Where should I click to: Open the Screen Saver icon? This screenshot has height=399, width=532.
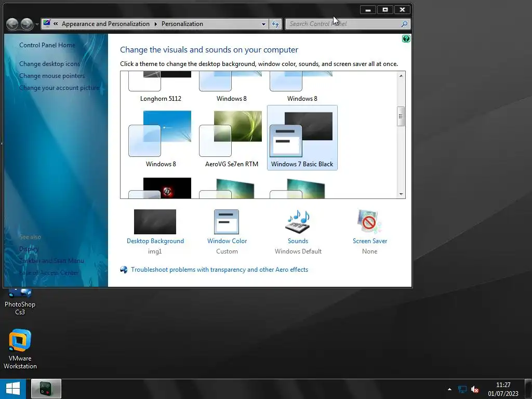(x=369, y=221)
